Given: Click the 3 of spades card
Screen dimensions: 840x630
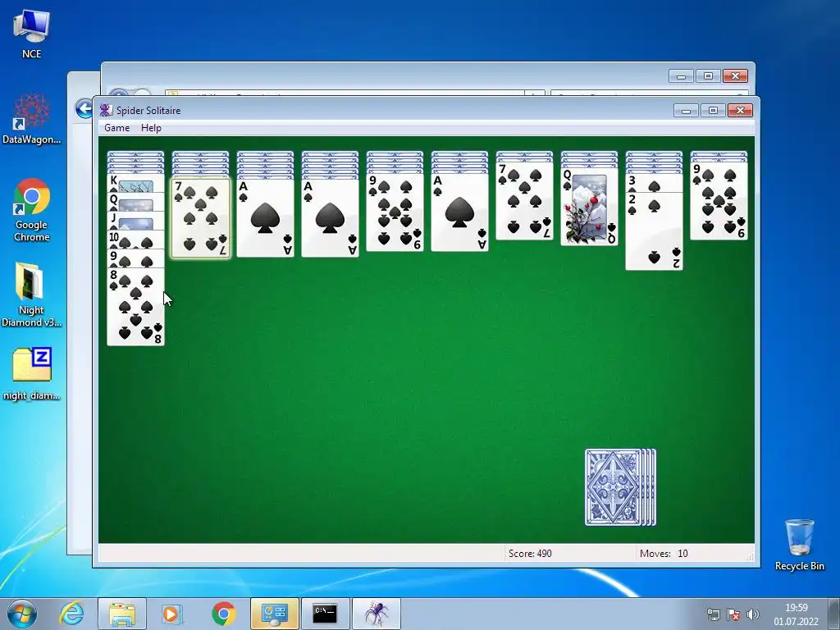Looking at the screenshot, I should tap(654, 183).
